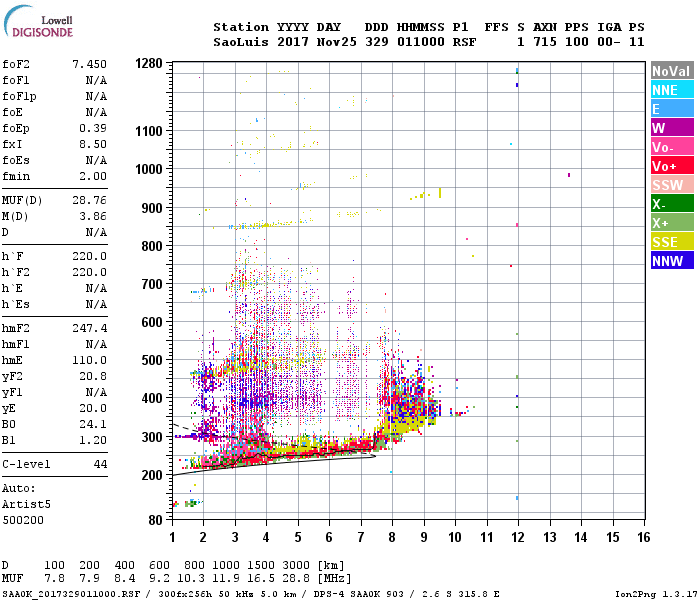Click the foEp value 0.39

pyautogui.click(x=93, y=128)
